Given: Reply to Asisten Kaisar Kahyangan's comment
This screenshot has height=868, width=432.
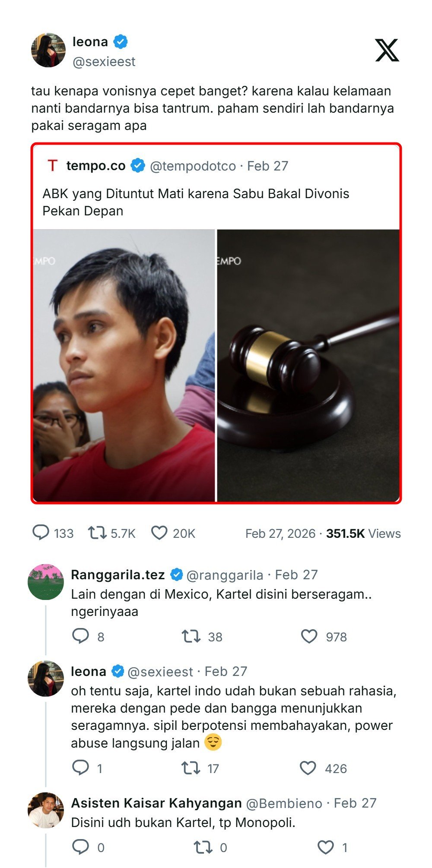Looking at the screenshot, I should pyautogui.click(x=80, y=847).
